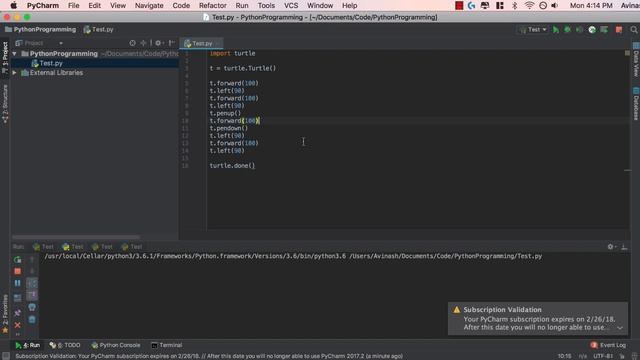Clear all output with trash icon
640x360 pixels.
[32, 320]
